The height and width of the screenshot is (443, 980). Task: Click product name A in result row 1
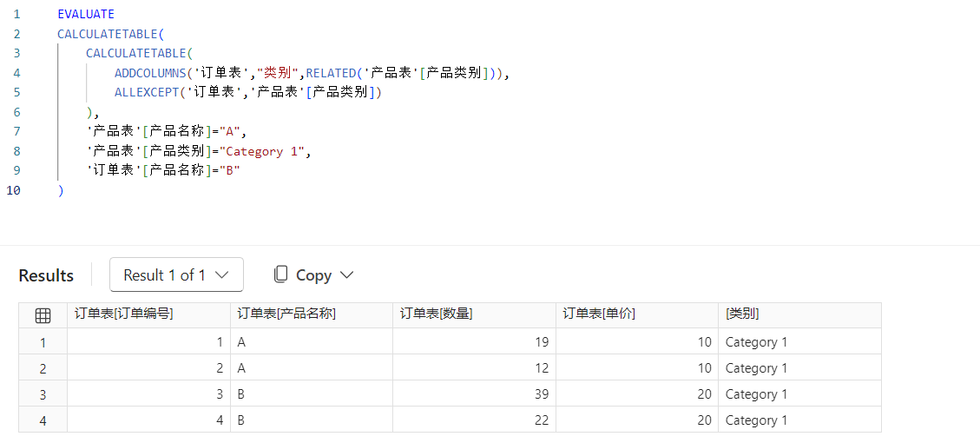[312, 342]
